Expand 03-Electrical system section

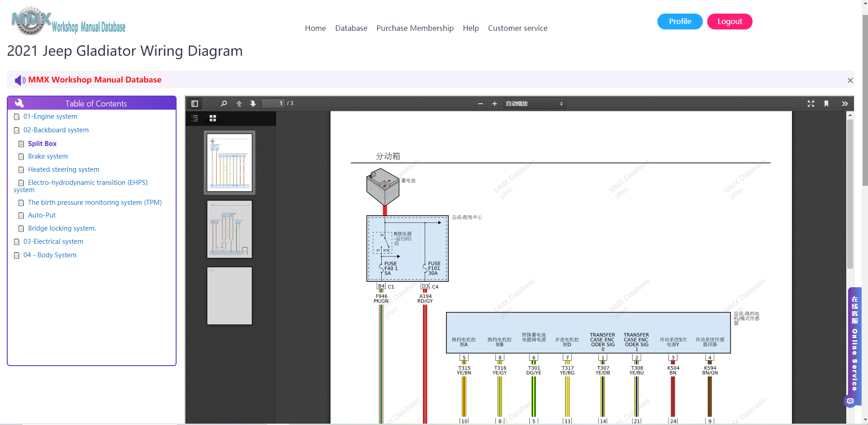[53, 241]
